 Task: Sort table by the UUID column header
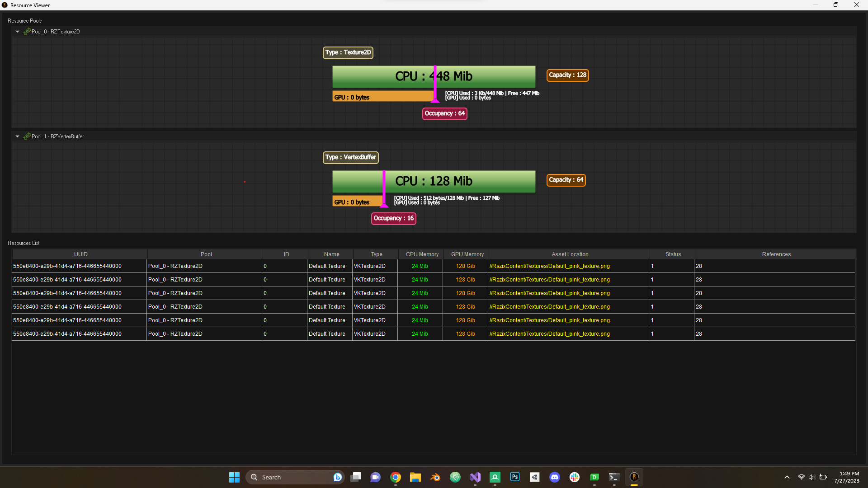coord(80,254)
